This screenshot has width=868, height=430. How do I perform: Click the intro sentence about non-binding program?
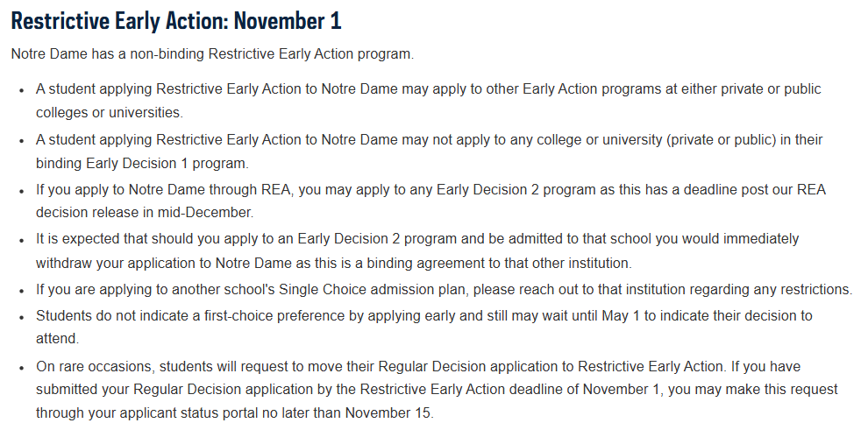[212, 54]
